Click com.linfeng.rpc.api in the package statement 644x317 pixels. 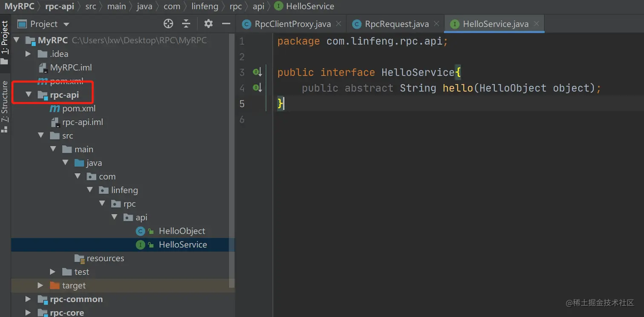click(x=384, y=41)
